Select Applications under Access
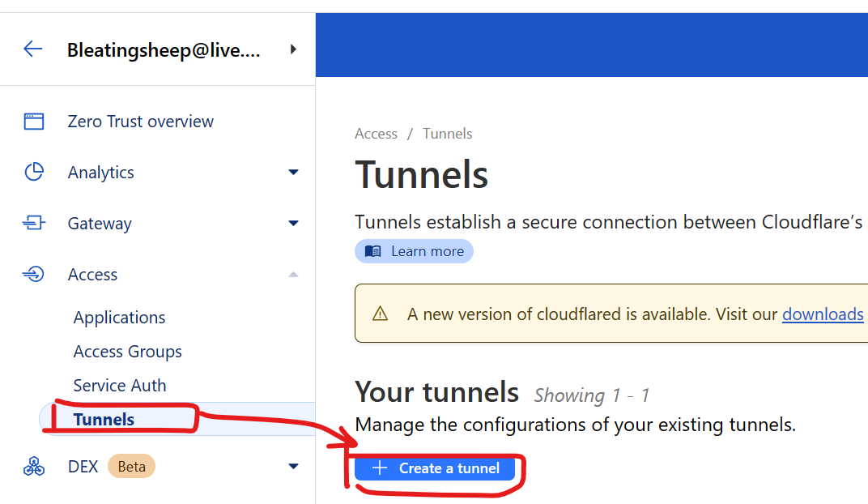Image resolution: width=868 pixels, height=504 pixels. click(x=119, y=317)
